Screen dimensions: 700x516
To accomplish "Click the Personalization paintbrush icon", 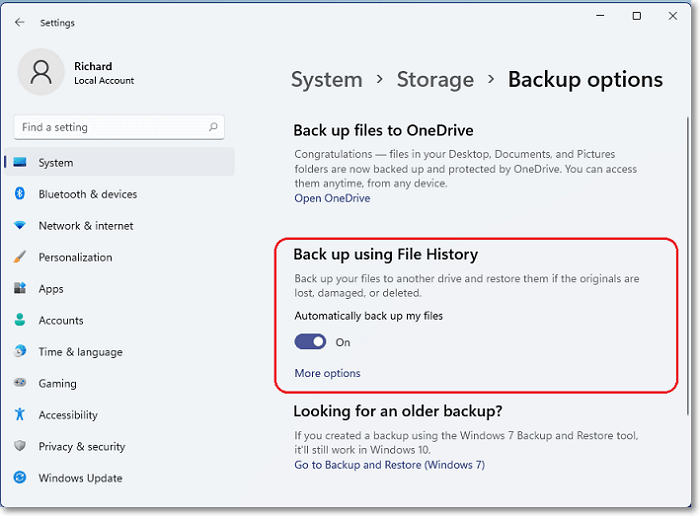I will [20, 257].
